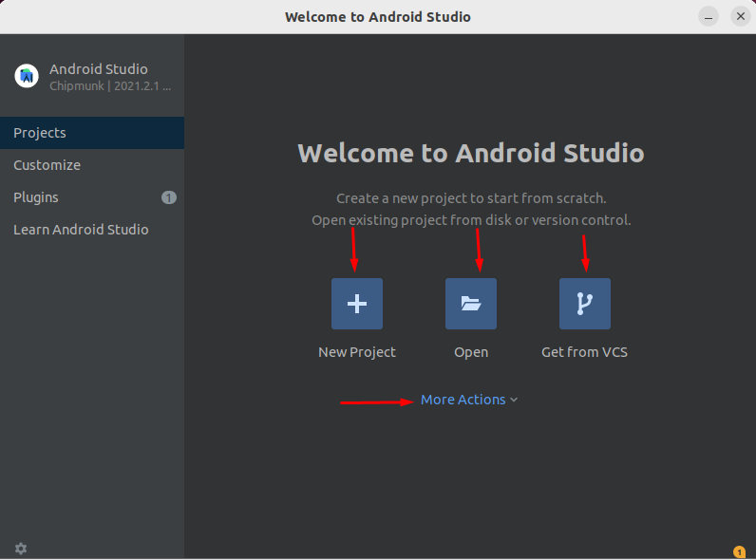Select the Projects tab

[92, 133]
